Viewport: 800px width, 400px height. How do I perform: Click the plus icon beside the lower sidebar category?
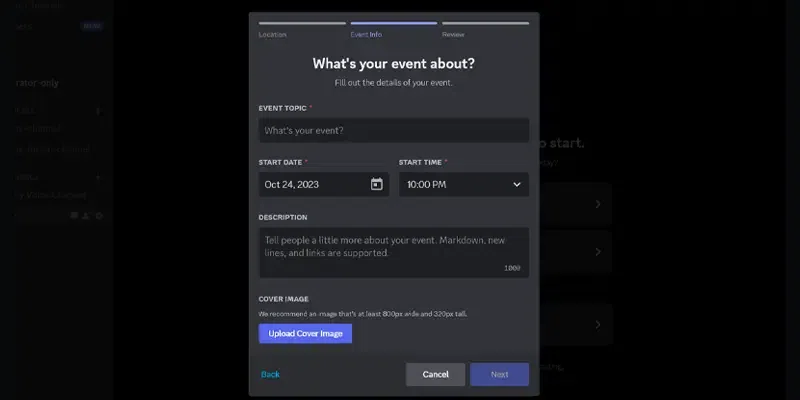pyautogui.click(x=98, y=177)
